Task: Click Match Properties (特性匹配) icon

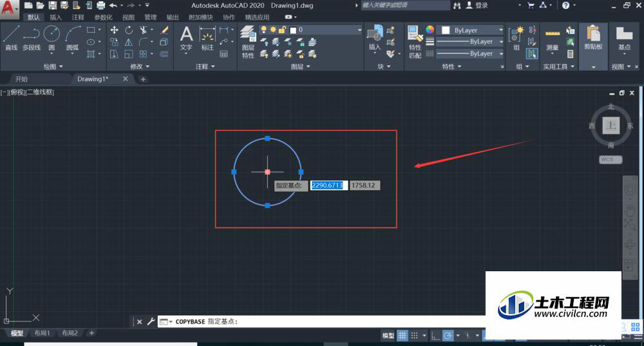Action: (x=415, y=42)
